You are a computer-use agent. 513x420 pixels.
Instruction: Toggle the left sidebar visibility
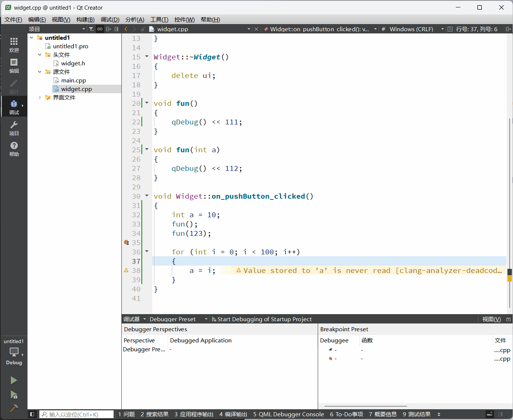tap(32, 414)
